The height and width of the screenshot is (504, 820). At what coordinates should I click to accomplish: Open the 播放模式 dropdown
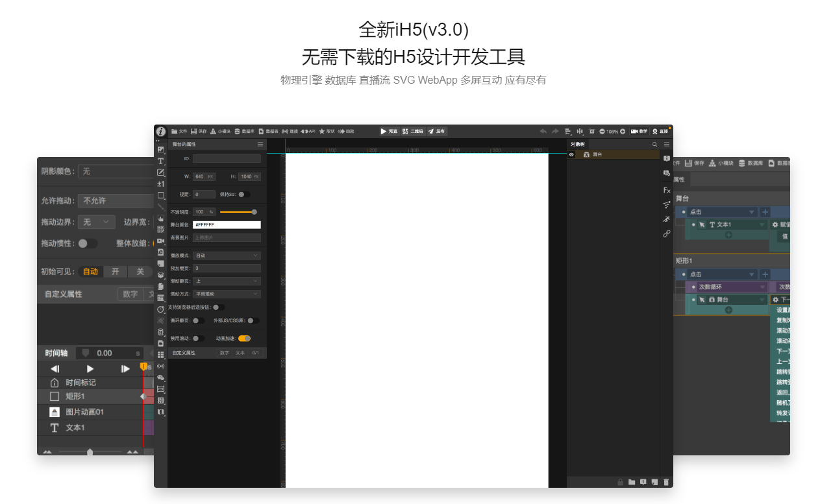click(x=227, y=256)
